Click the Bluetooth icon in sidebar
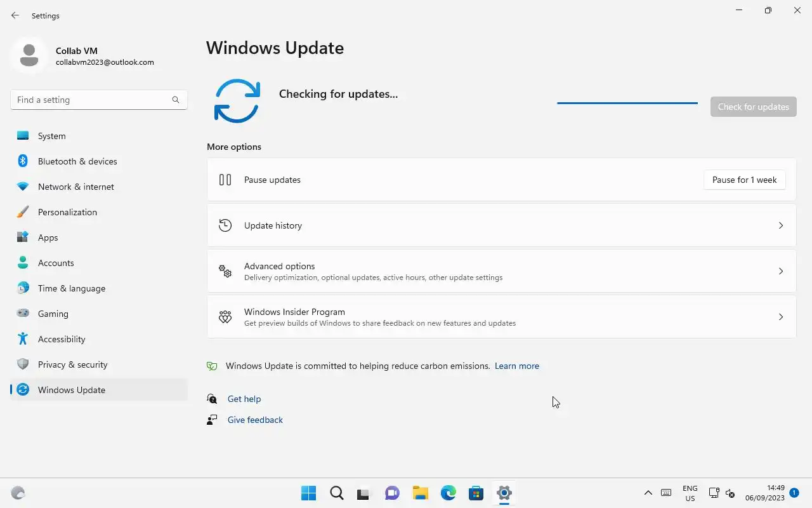This screenshot has height=508, width=812. pyautogui.click(x=23, y=161)
